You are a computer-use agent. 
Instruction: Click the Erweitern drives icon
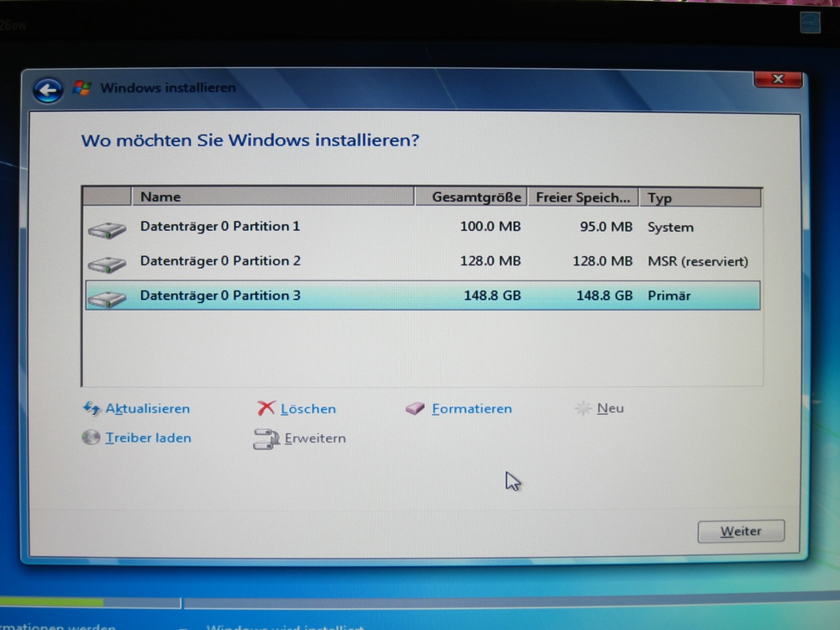[266, 438]
